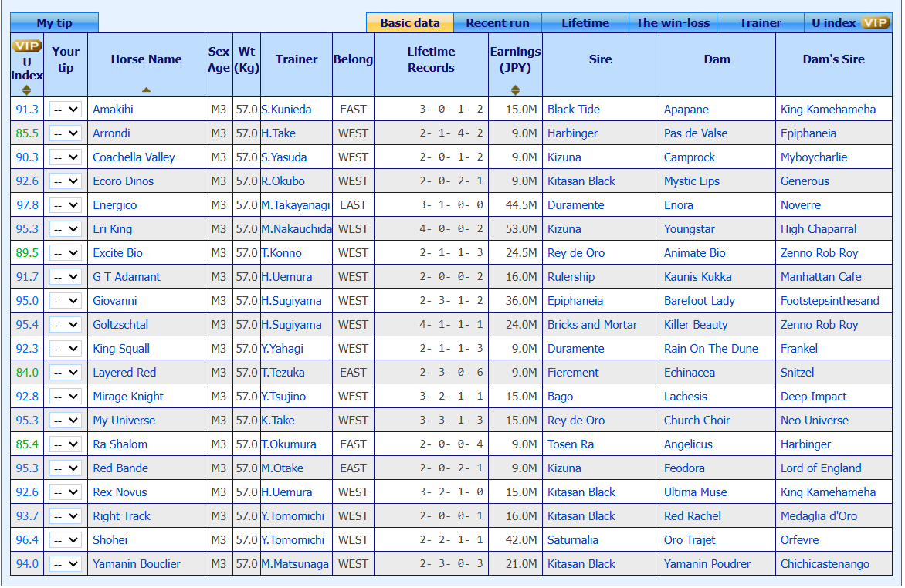Click VIP badge above U index header
Image resolution: width=905 pixels, height=588 pixels.
27,46
